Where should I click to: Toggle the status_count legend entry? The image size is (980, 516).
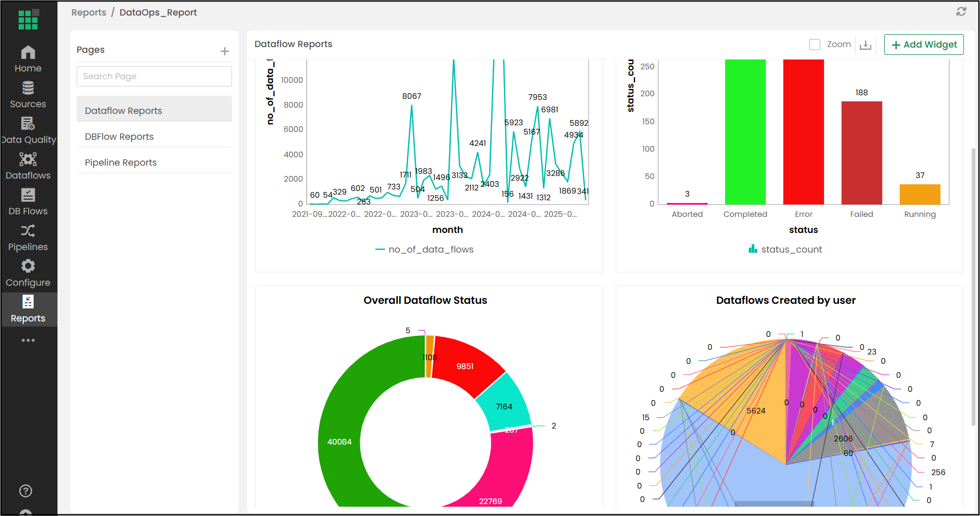[785, 249]
